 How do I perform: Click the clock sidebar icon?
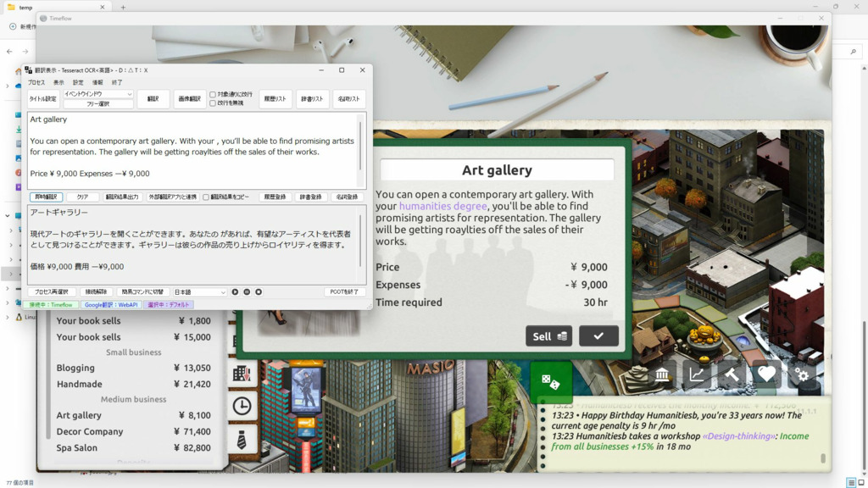click(x=242, y=406)
